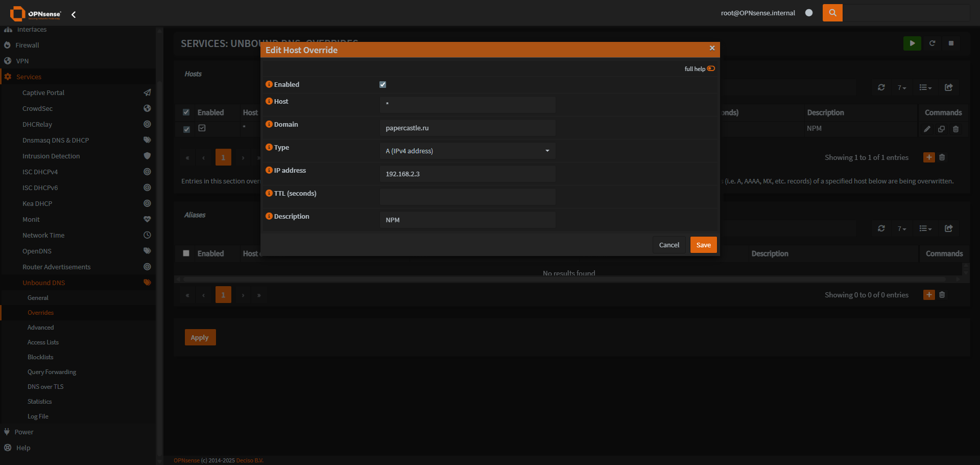This screenshot has height=465, width=980.
Task: Refresh the Aliases table
Action: click(881, 228)
